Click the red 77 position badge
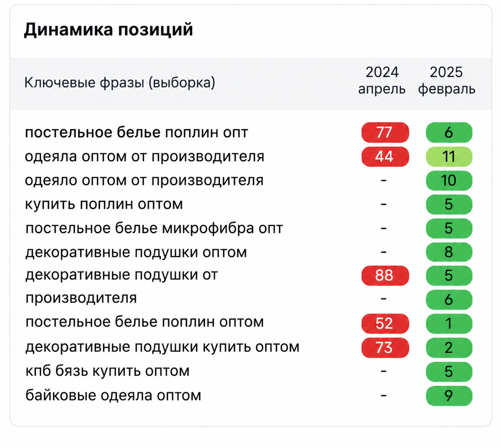The width and height of the screenshot is (501, 448). tap(385, 132)
